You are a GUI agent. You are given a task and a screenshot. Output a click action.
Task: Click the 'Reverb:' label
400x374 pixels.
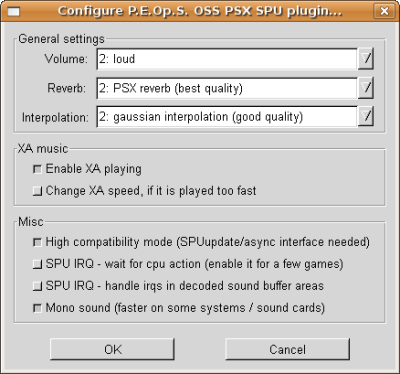[x=67, y=88]
